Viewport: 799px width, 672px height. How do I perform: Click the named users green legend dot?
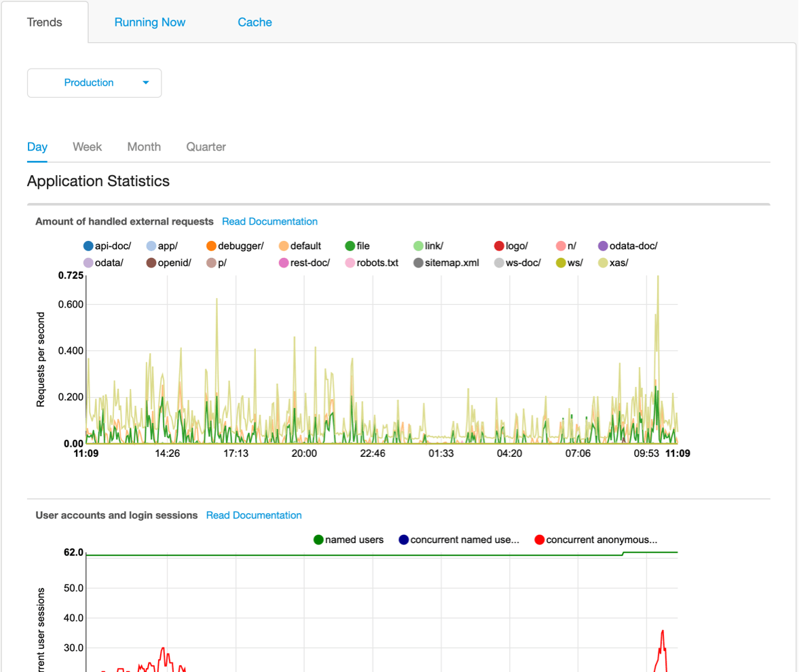pyautogui.click(x=318, y=540)
